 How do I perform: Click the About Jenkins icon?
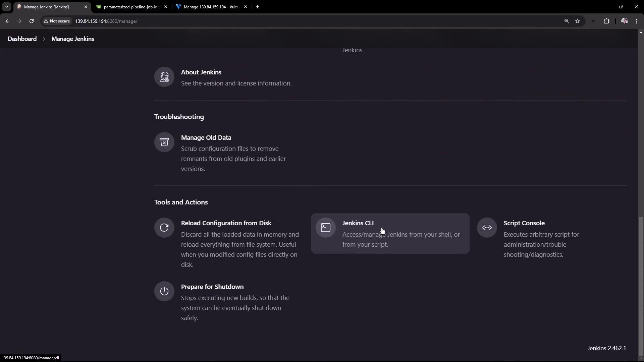[164, 77]
